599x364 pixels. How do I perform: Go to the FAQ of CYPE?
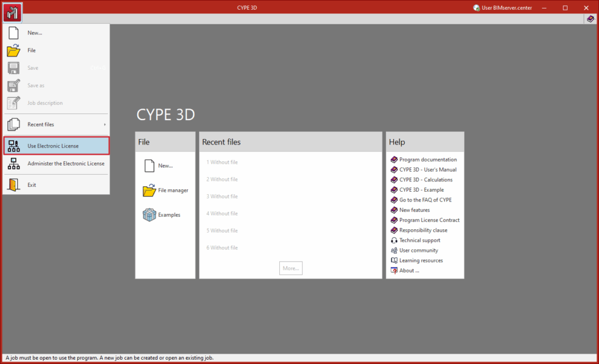point(423,200)
